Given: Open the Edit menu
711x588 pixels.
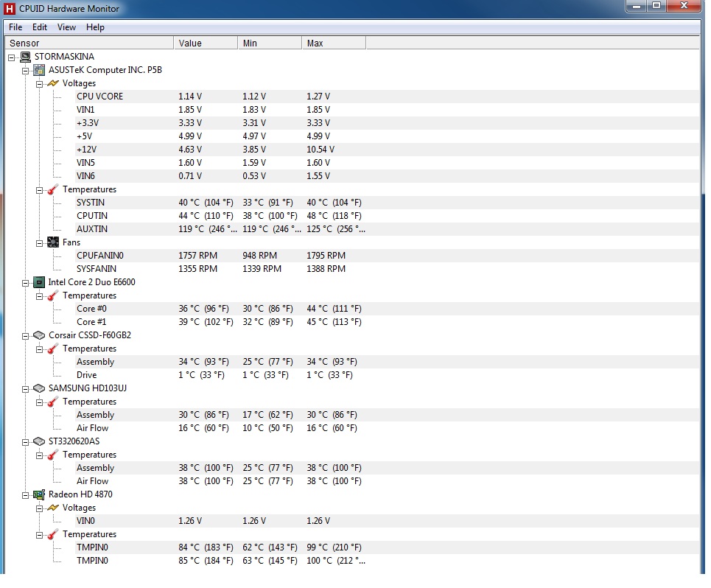Looking at the screenshot, I should 40,27.
